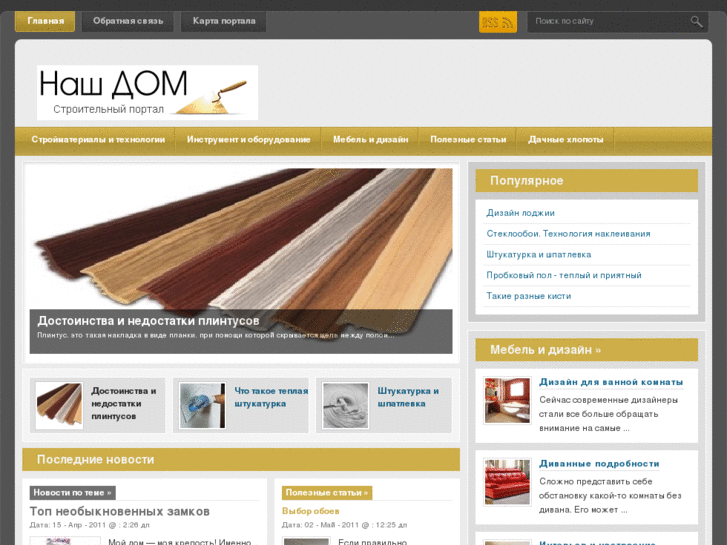Click the Популярное section heading
727x545 pixels.
pyautogui.click(x=526, y=181)
